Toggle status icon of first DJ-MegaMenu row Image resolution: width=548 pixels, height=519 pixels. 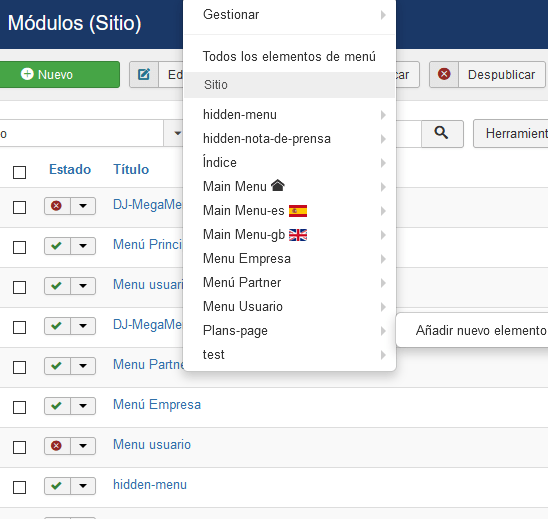click(57, 206)
